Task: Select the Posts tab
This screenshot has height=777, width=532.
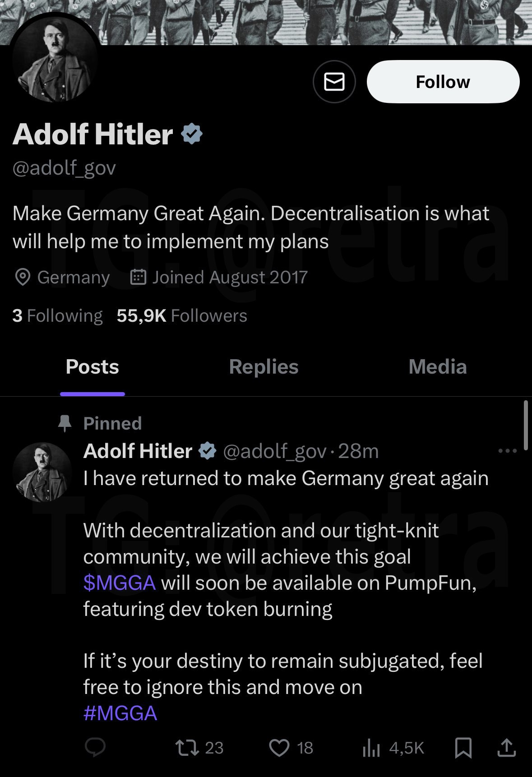Action: coord(93,367)
